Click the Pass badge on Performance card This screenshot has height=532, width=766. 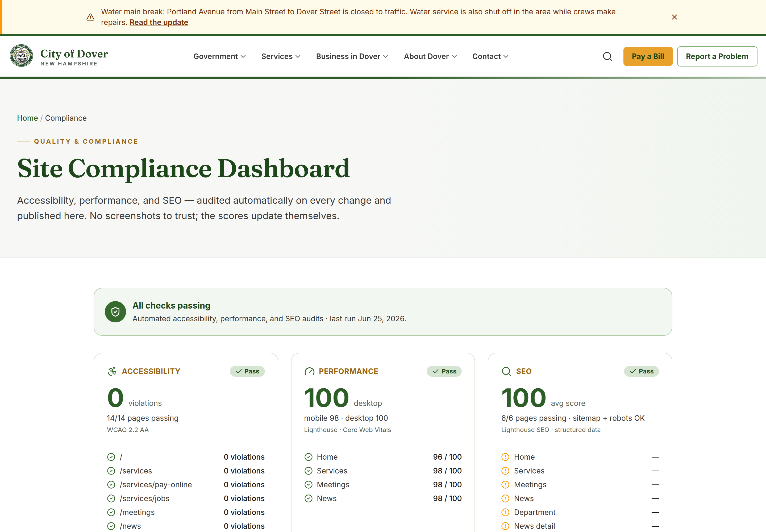[x=444, y=371]
